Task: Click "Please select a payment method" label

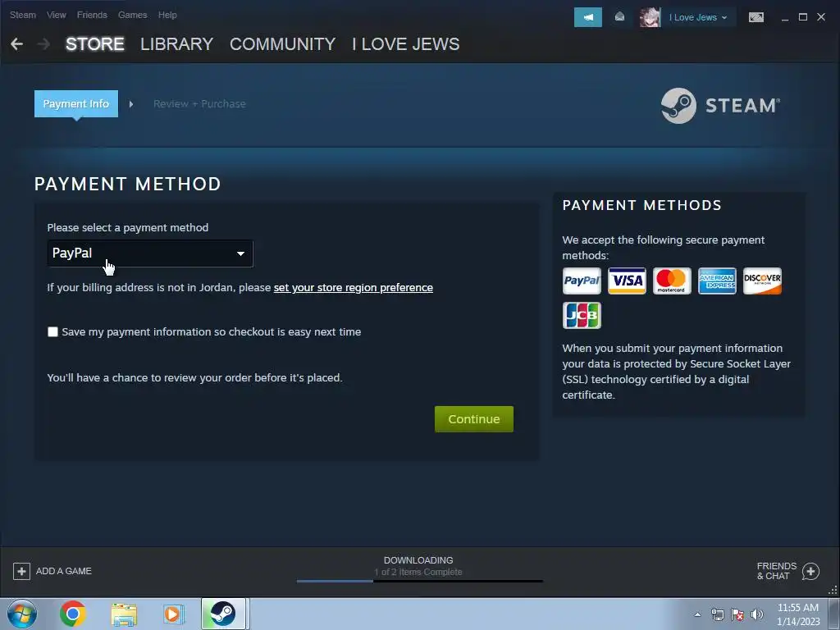Action: tap(127, 228)
